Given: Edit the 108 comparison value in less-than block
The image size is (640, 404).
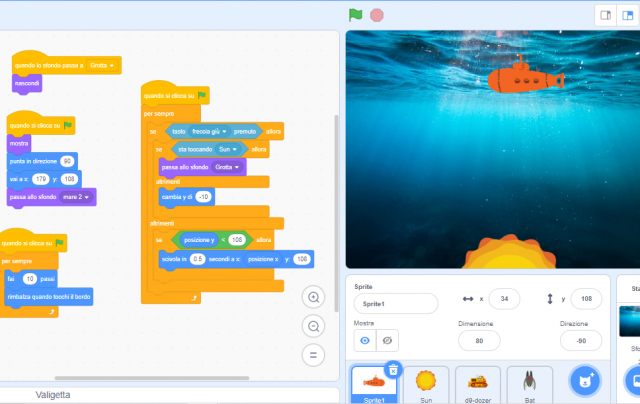Looking at the screenshot, I should pos(237,240).
